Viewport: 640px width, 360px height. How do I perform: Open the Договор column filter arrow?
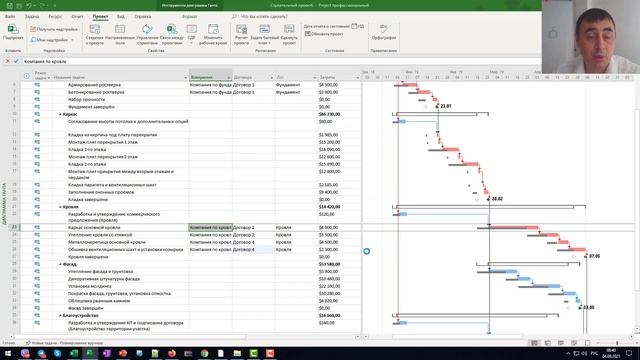coord(271,78)
